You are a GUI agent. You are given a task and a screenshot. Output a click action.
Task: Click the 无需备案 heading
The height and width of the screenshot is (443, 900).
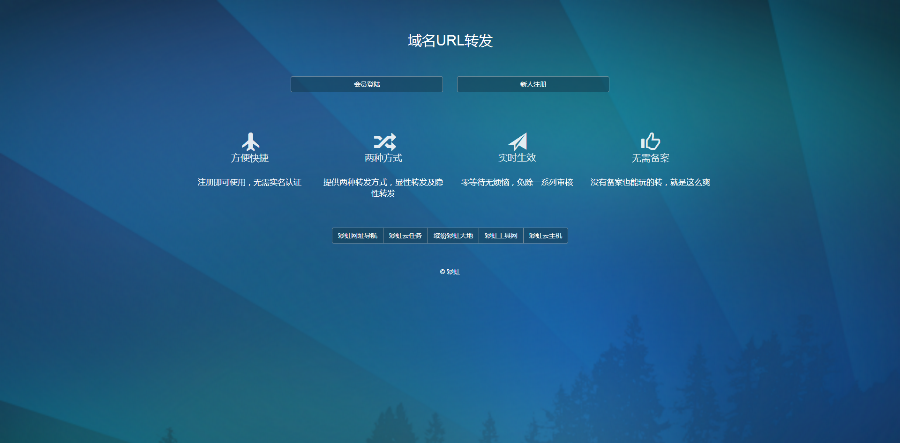point(650,158)
